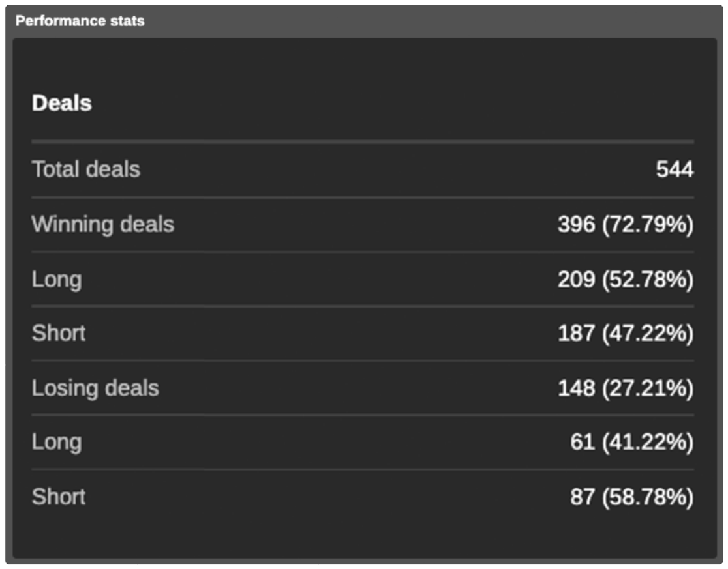This screenshot has height=569, width=728.
Task: Select the Winning deals row label
Action: (103, 224)
